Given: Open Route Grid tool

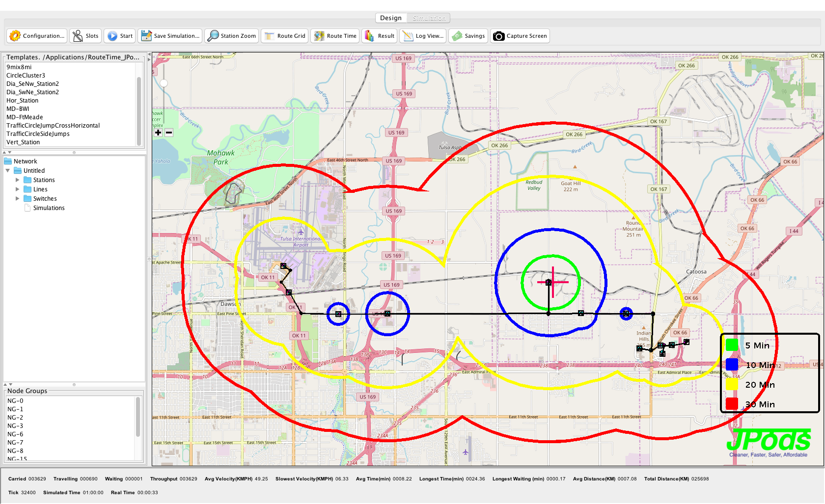Looking at the screenshot, I should [285, 36].
